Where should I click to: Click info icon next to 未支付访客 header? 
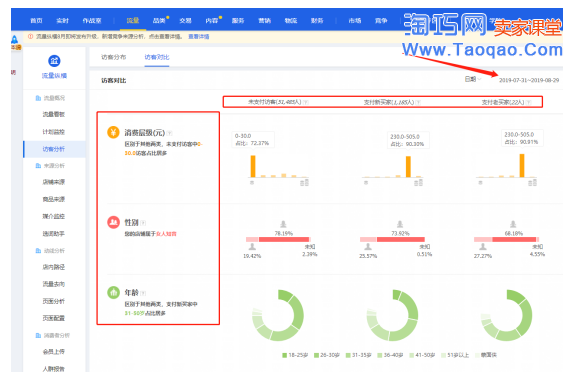tap(306, 102)
